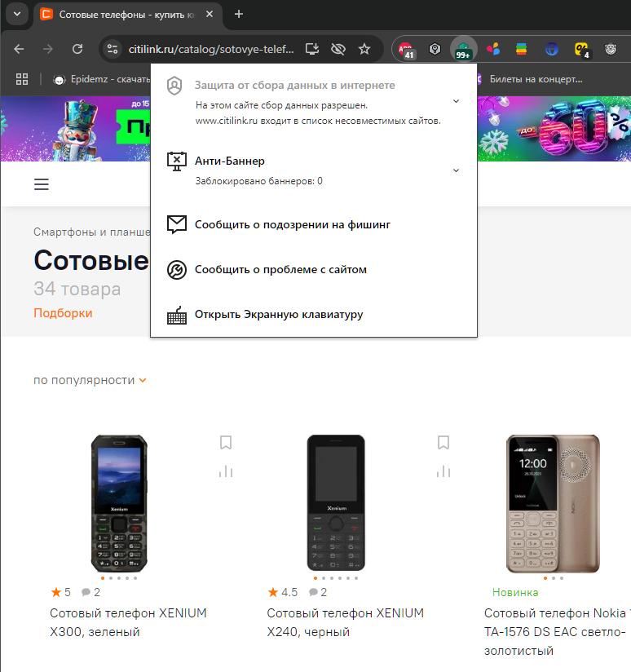Open the Подборки link

[x=63, y=313]
